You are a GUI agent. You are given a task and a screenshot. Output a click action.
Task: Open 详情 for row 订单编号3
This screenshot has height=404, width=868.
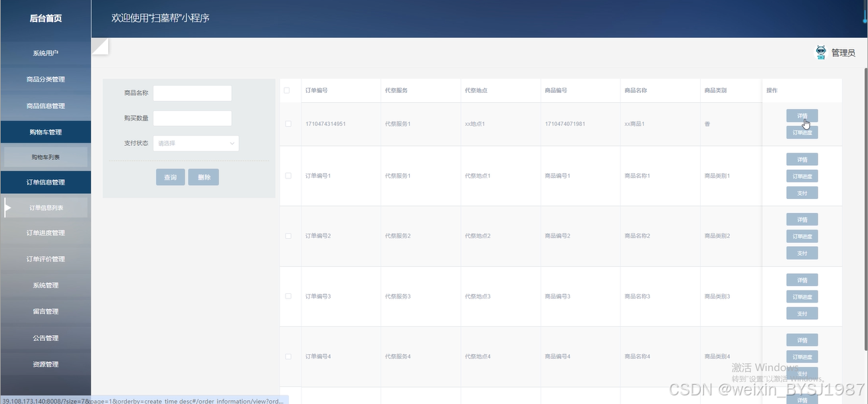point(802,280)
